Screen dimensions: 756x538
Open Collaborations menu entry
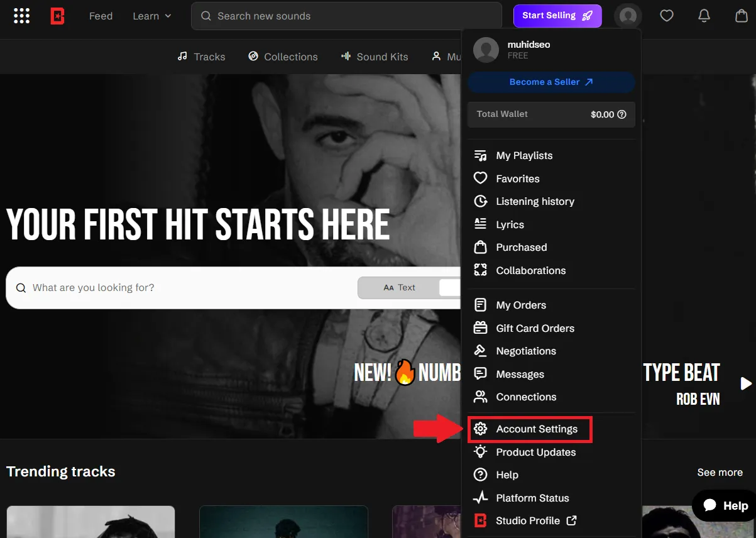point(530,270)
